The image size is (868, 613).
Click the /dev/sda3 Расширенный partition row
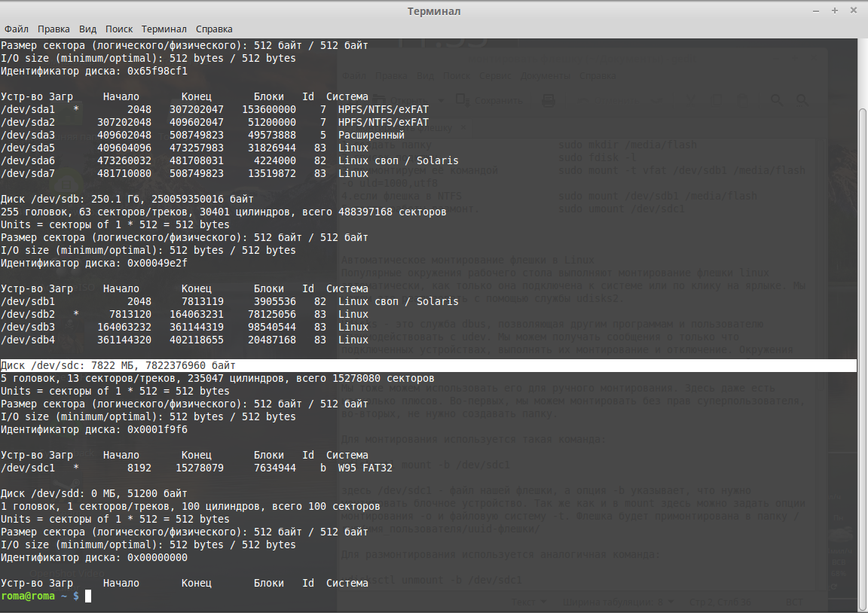coord(202,135)
